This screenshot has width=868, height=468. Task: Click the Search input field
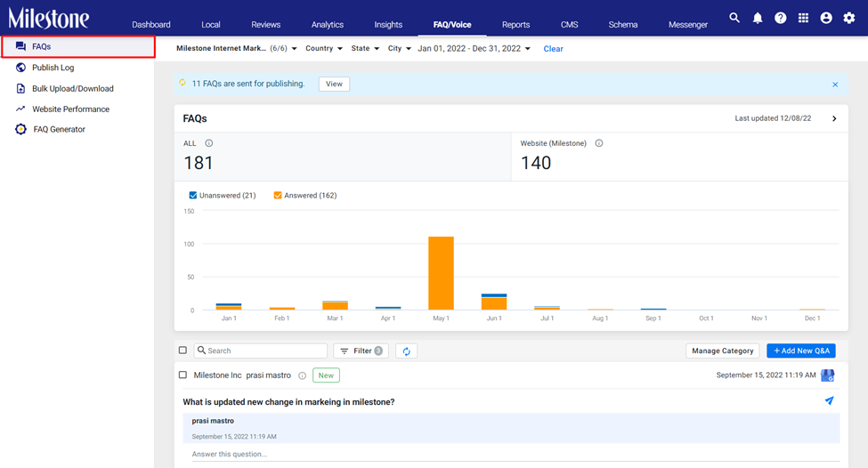pos(261,351)
